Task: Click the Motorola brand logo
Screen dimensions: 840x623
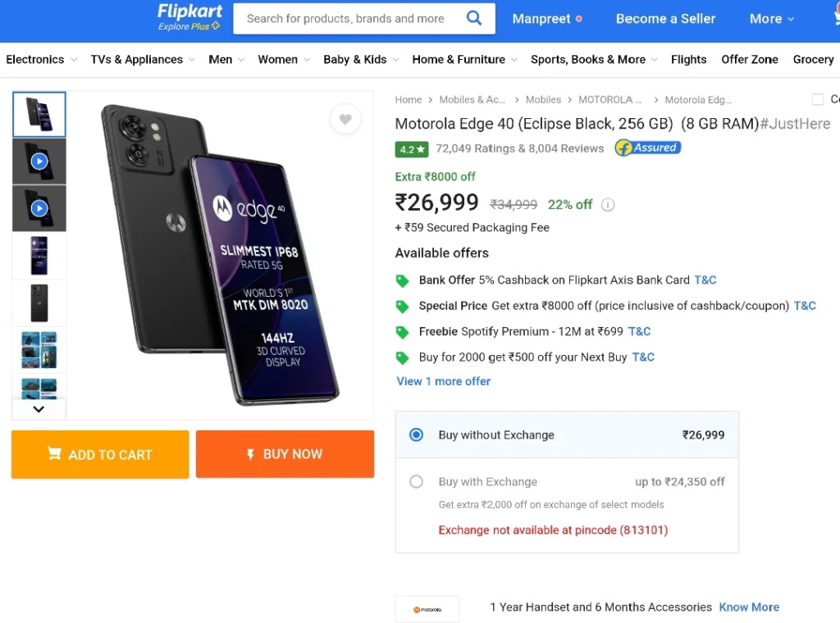Action: click(427, 609)
